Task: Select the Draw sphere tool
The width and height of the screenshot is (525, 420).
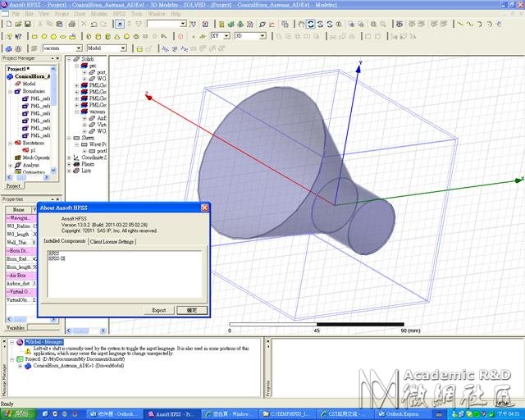Action: [126, 37]
